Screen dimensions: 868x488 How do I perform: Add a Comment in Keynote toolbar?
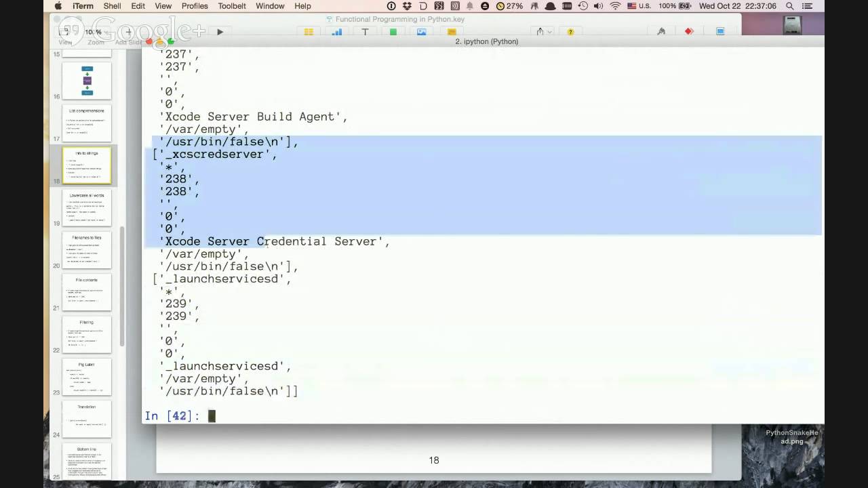452,32
